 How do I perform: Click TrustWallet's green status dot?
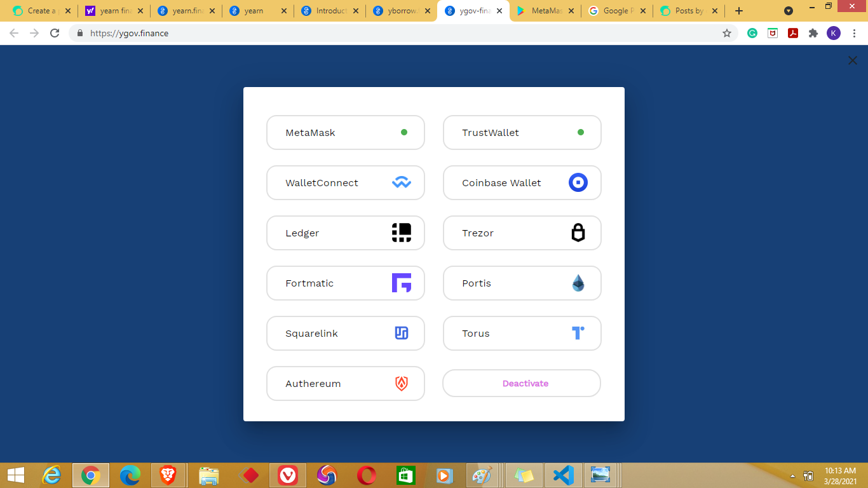click(x=581, y=132)
